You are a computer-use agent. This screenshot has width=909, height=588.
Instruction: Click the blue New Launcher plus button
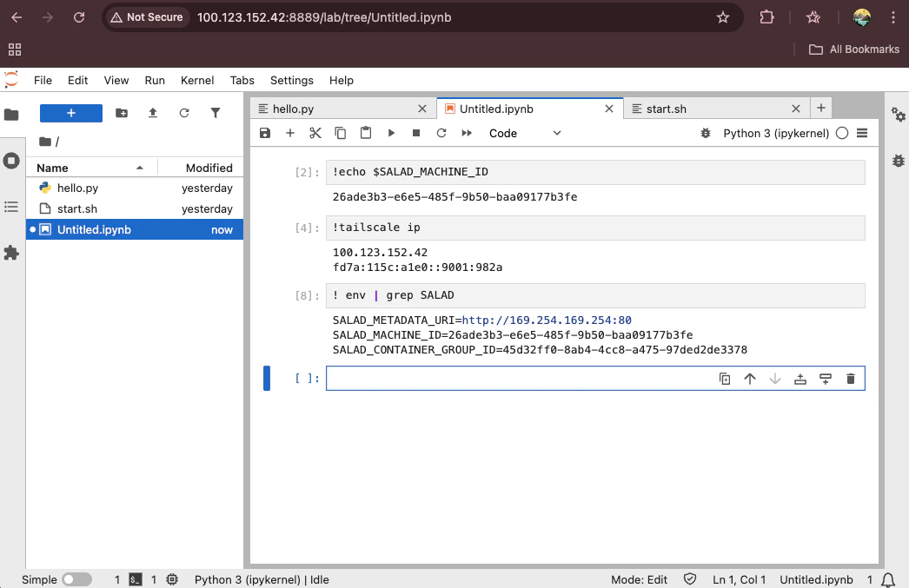(70, 113)
